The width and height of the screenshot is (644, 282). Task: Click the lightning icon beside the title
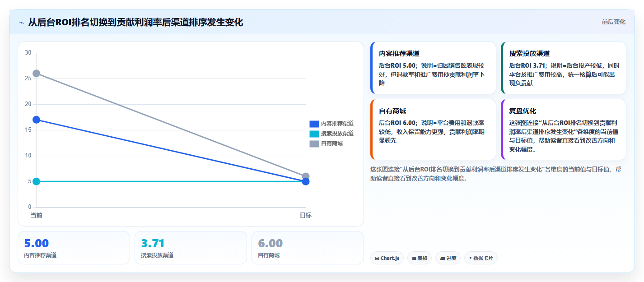tap(21, 23)
